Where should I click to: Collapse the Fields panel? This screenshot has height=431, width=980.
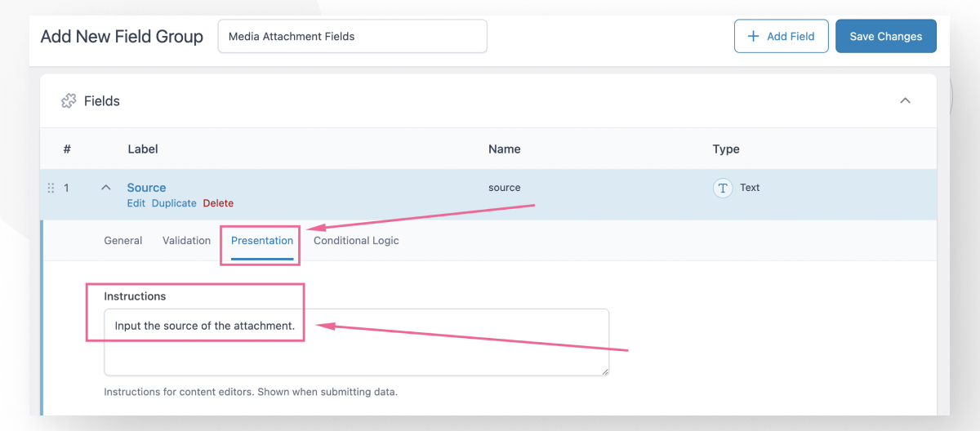coord(905,101)
